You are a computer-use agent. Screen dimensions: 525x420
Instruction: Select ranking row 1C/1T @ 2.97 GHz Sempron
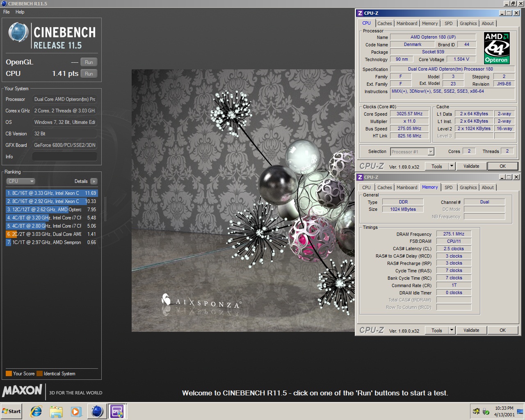coord(52,242)
